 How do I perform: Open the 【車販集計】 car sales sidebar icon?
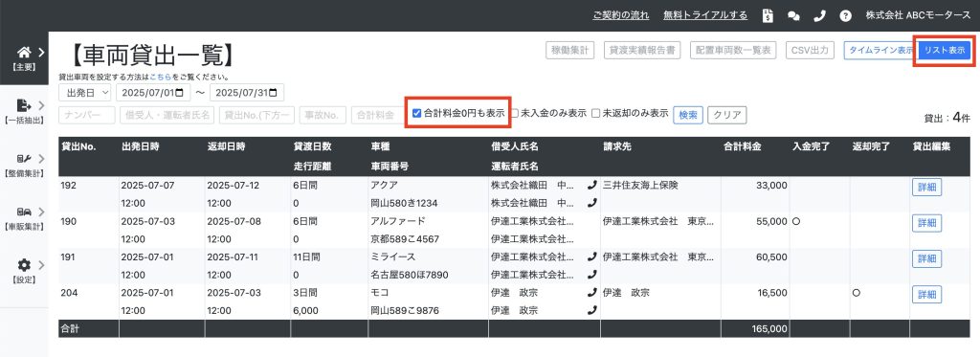24,212
